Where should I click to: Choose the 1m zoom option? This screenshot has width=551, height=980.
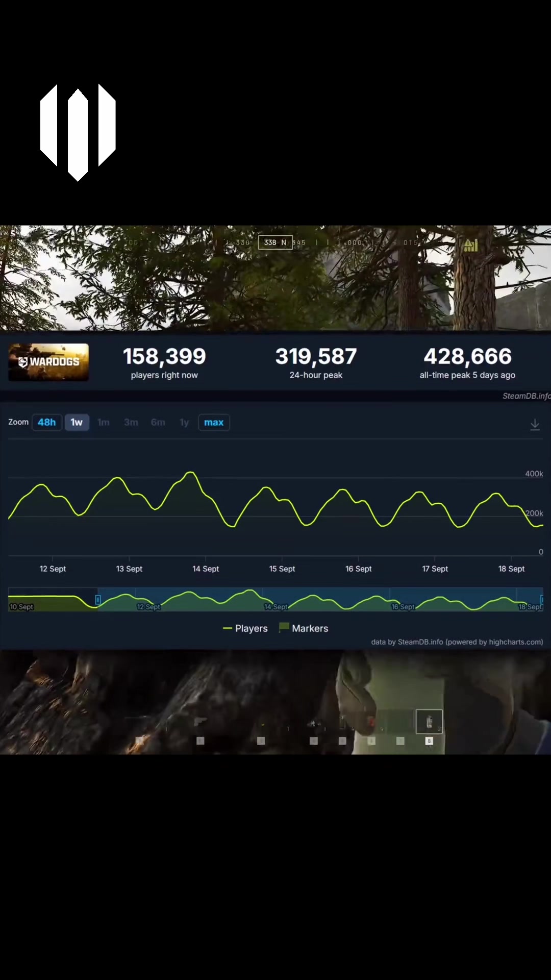pyautogui.click(x=104, y=422)
